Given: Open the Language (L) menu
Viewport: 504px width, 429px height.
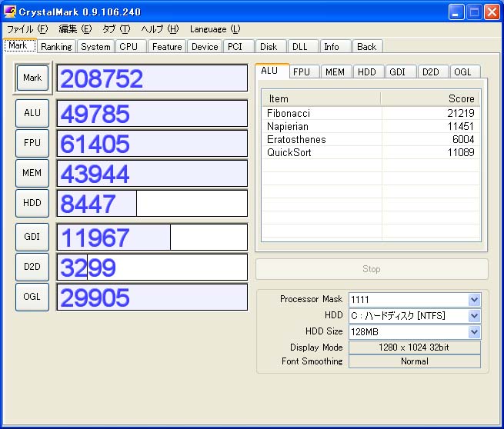Looking at the screenshot, I should (x=215, y=29).
